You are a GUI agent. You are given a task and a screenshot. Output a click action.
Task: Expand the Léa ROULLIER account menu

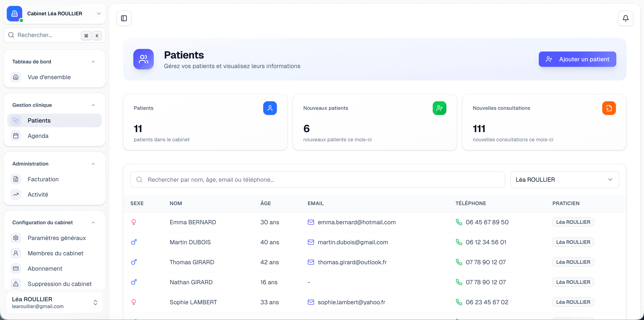(x=95, y=303)
